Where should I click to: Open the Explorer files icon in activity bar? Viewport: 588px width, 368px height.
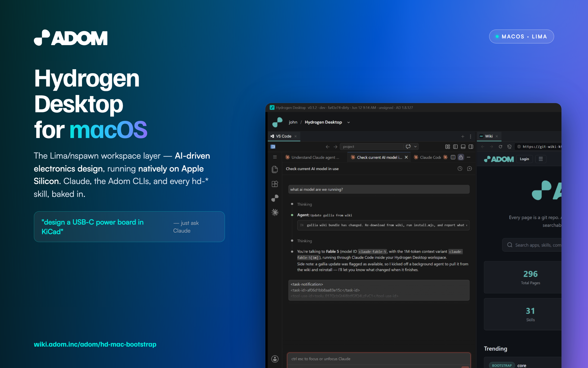[275, 169]
